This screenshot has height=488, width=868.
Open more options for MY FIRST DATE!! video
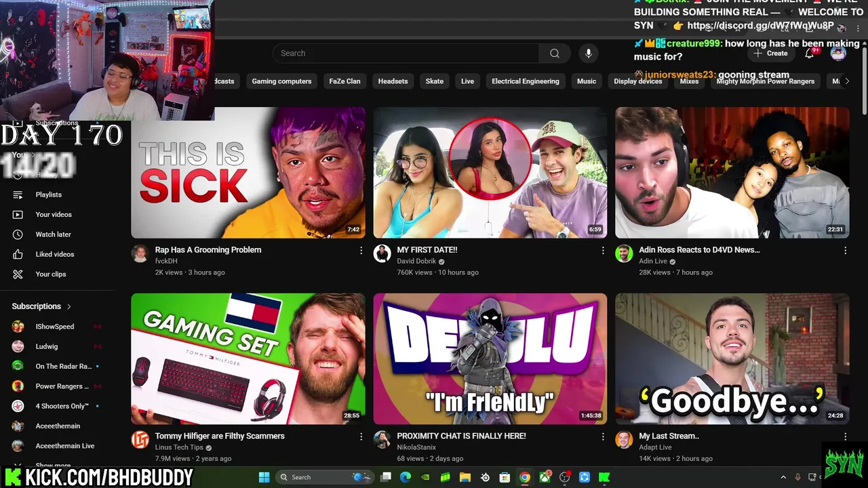click(603, 251)
